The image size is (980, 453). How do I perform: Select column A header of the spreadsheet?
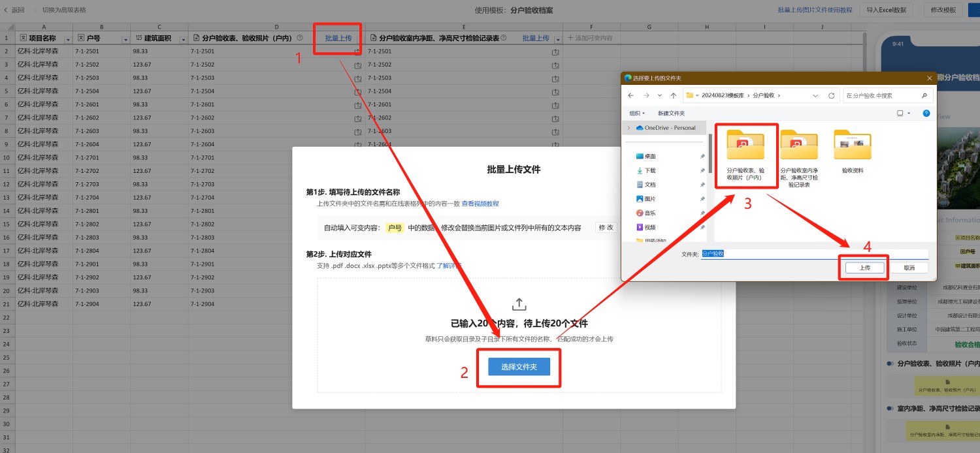click(x=44, y=27)
